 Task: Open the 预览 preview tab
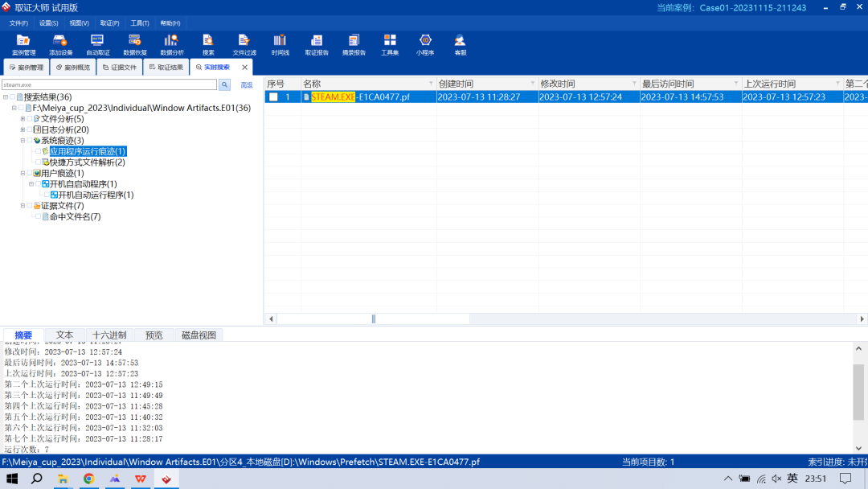pyautogui.click(x=154, y=335)
